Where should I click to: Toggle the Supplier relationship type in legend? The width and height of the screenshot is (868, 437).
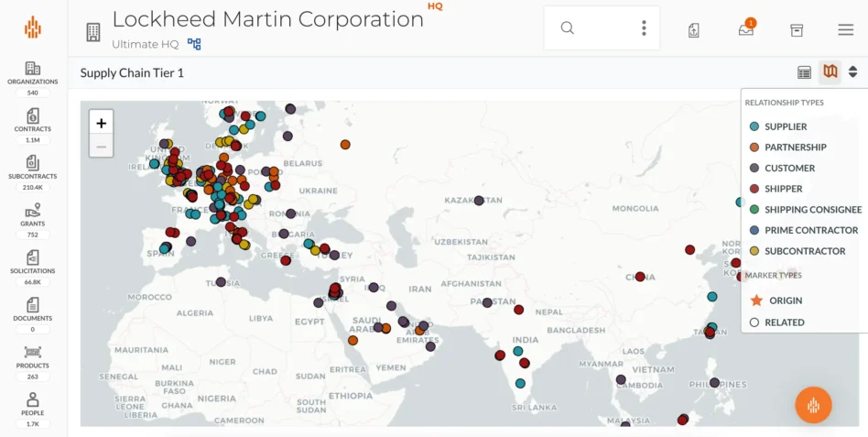click(x=785, y=126)
